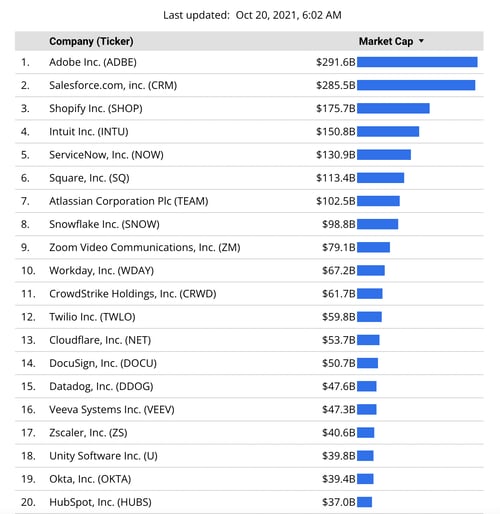The height and width of the screenshot is (514, 500).
Task: Click the $37.0B market cap value
Action: coord(339,502)
